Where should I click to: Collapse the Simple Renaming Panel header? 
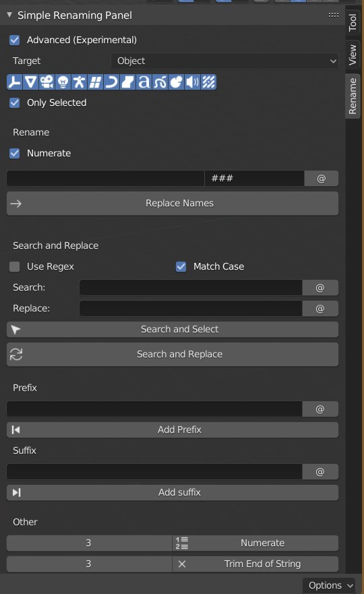click(x=9, y=15)
